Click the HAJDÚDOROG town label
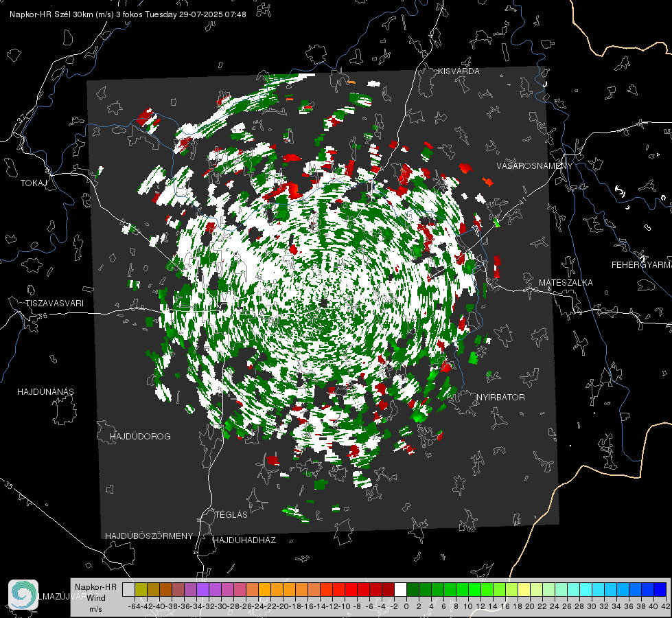This screenshot has height=618, width=672. tap(140, 436)
